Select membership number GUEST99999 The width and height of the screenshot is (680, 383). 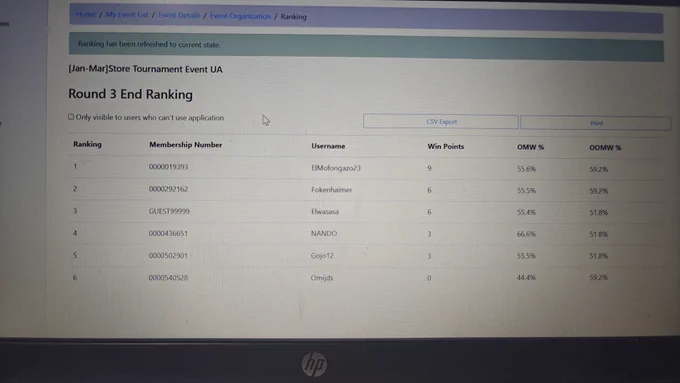click(169, 211)
